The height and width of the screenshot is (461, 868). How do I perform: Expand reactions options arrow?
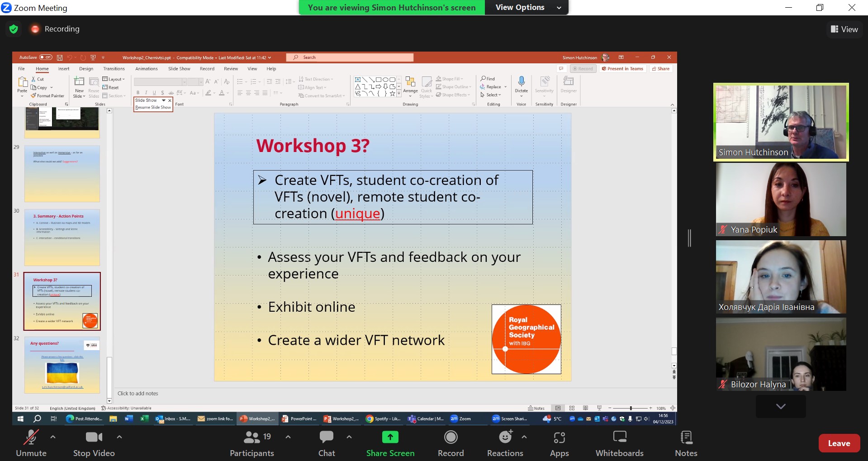coord(524,437)
